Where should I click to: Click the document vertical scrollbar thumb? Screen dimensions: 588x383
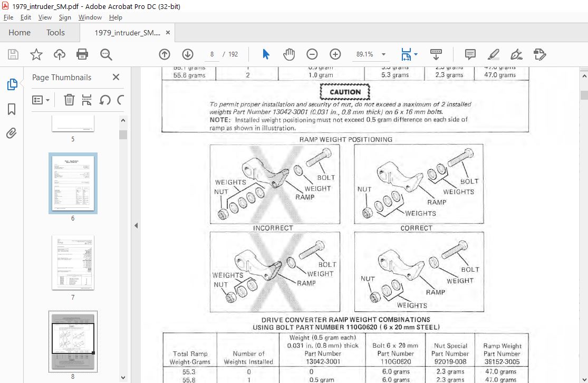(584, 95)
